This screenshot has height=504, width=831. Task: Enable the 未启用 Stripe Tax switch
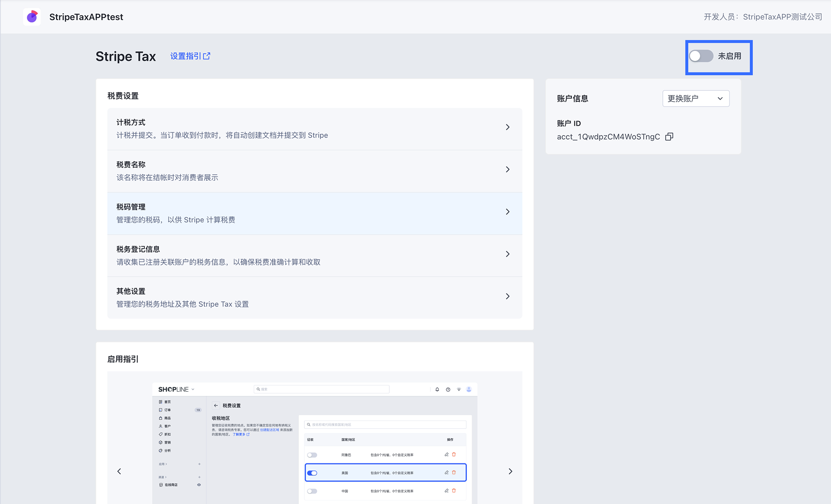(701, 56)
